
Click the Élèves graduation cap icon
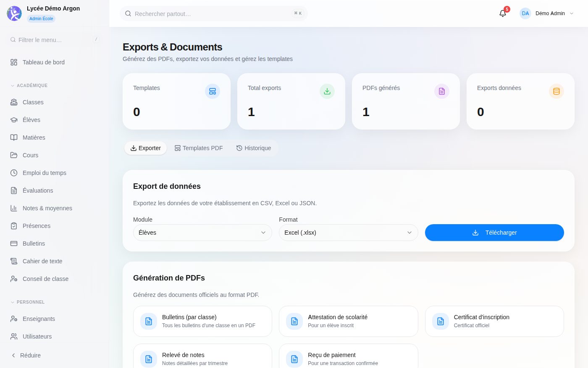(x=14, y=120)
